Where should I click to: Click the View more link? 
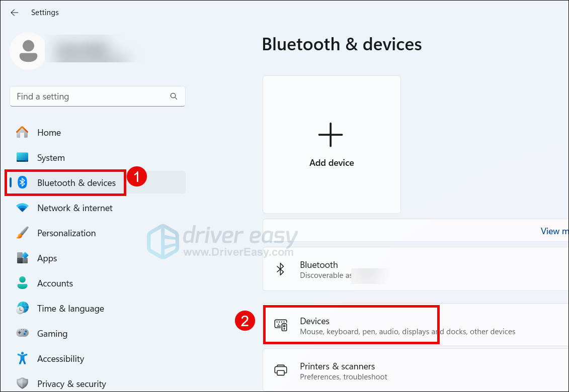click(x=553, y=231)
